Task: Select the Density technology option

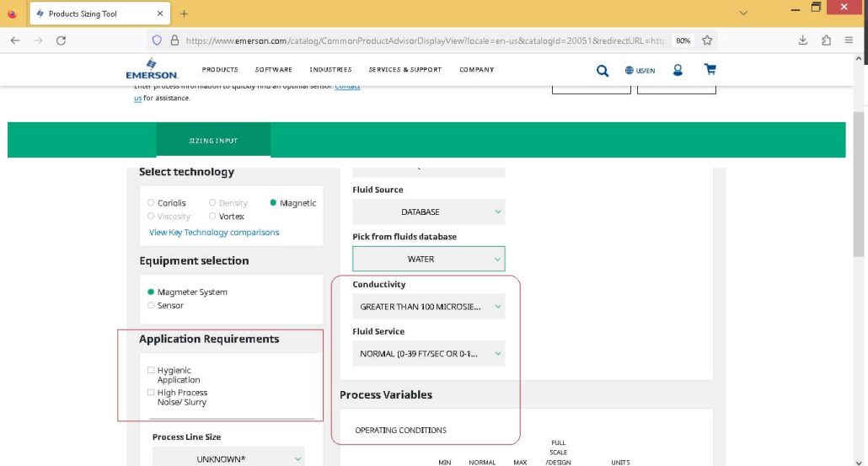Action: pos(212,202)
